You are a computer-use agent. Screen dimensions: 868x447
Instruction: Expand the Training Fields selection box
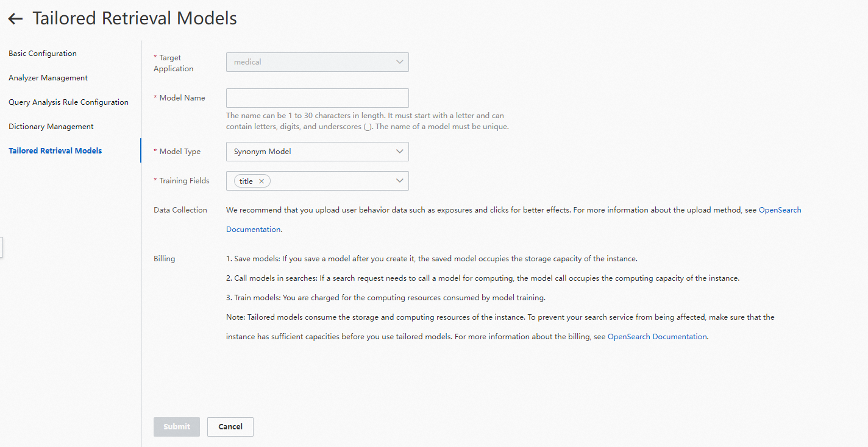[x=335, y=181]
